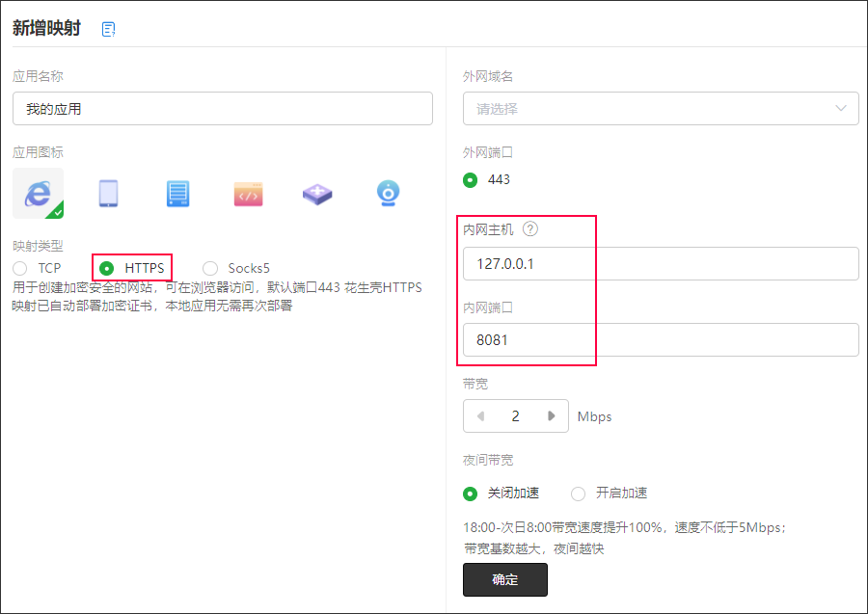The height and width of the screenshot is (614, 868).
Task: Click the help question mark next to 内网主机
Action: point(529,229)
